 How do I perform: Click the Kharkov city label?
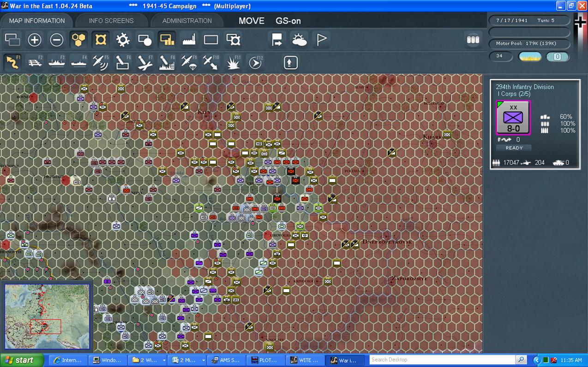[x=434, y=137]
